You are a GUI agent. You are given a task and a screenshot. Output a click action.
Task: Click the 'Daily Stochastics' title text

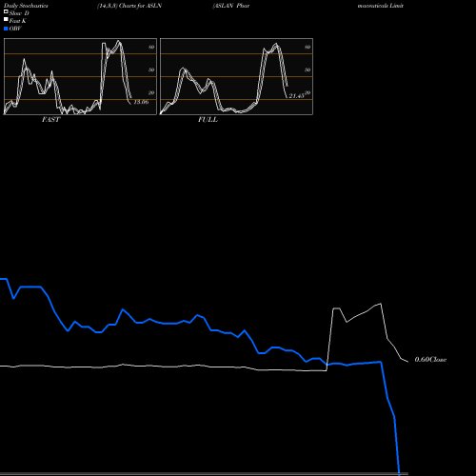(x=26, y=6)
